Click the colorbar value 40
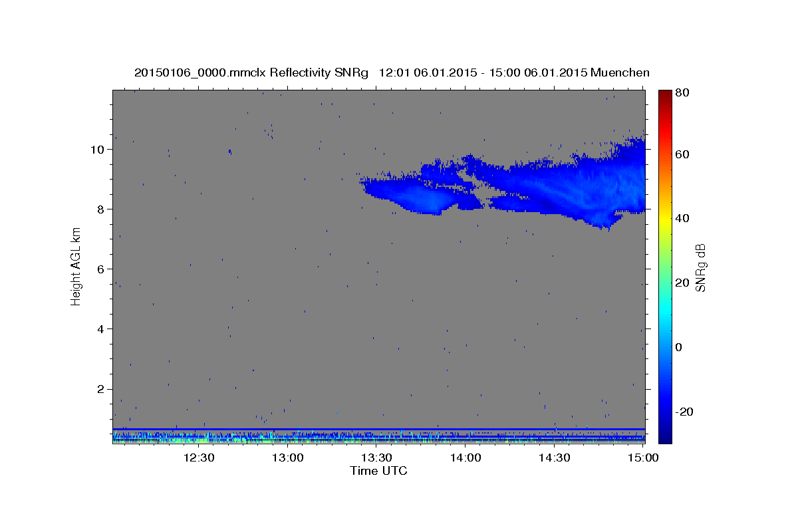 click(x=681, y=218)
